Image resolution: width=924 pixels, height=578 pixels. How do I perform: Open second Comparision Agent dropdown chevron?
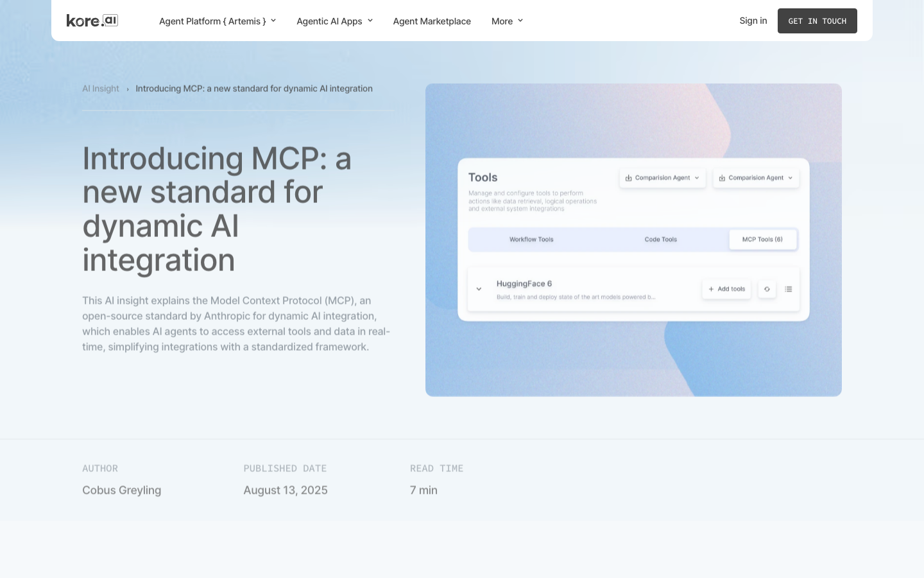(x=791, y=178)
